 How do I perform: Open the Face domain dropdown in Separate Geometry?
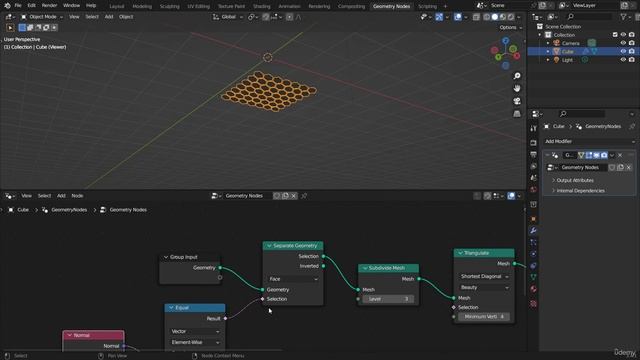point(293,279)
